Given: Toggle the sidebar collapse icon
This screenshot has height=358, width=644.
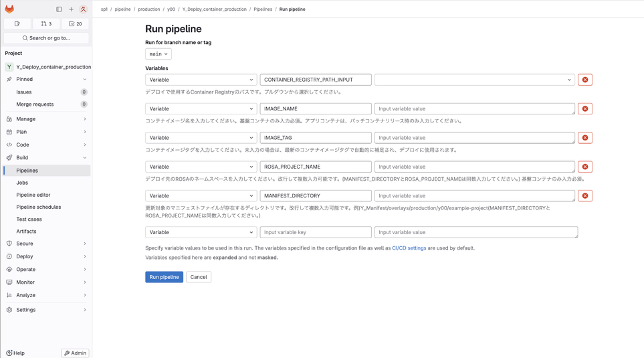Looking at the screenshot, I should pos(59,9).
